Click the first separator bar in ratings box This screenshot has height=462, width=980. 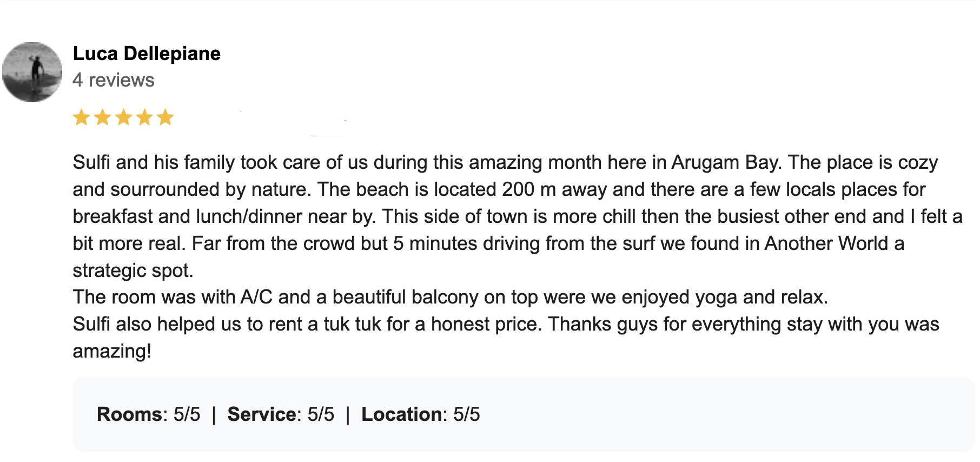pyautogui.click(x=214, y=415)
